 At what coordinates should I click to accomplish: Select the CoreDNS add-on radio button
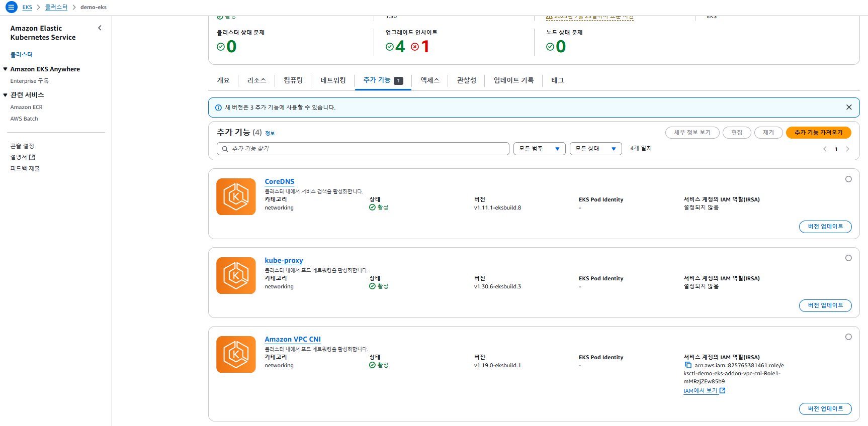[848, 179]
